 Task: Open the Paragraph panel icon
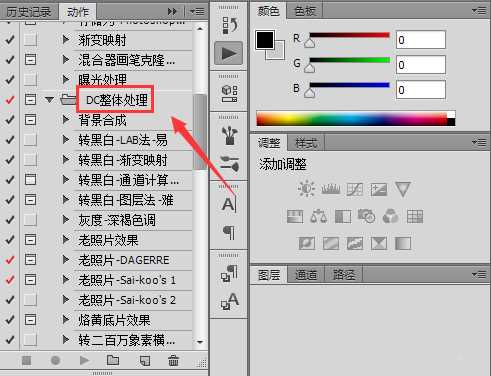(229, 232)
